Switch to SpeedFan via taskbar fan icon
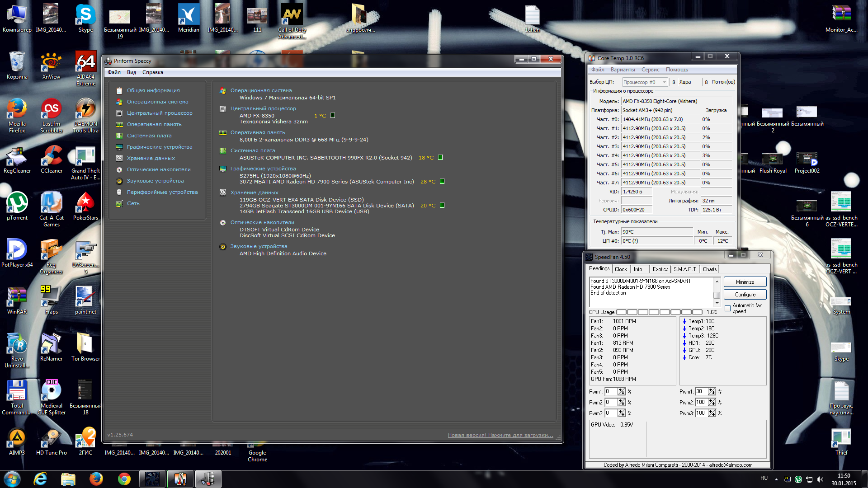 152,479
